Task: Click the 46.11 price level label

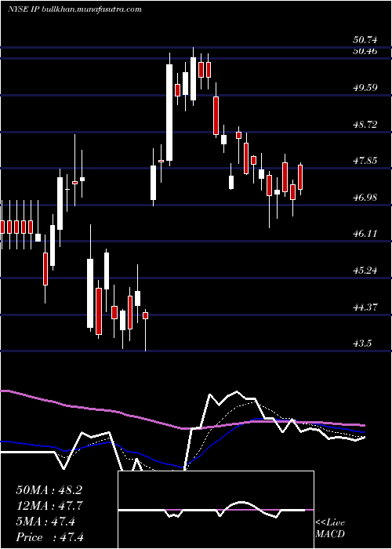Action: [x=365, y=234]
